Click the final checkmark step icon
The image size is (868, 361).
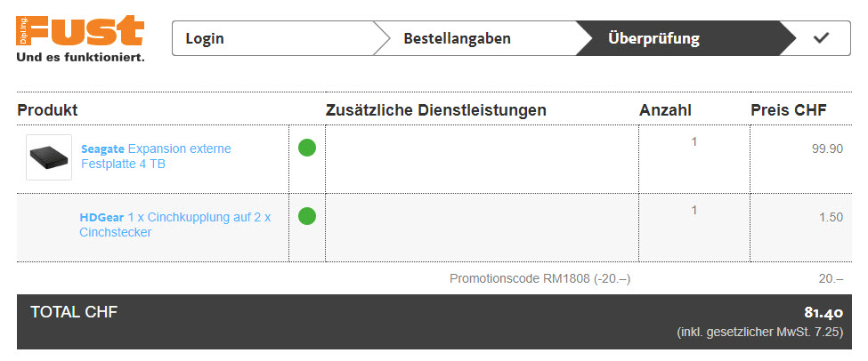821,38
